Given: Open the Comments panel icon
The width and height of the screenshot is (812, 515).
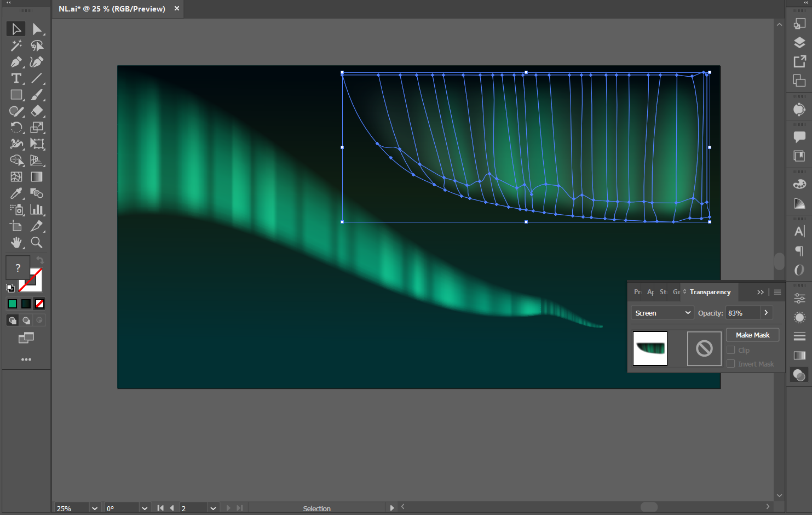Looking at the screenshot, I should click(799, 137).
